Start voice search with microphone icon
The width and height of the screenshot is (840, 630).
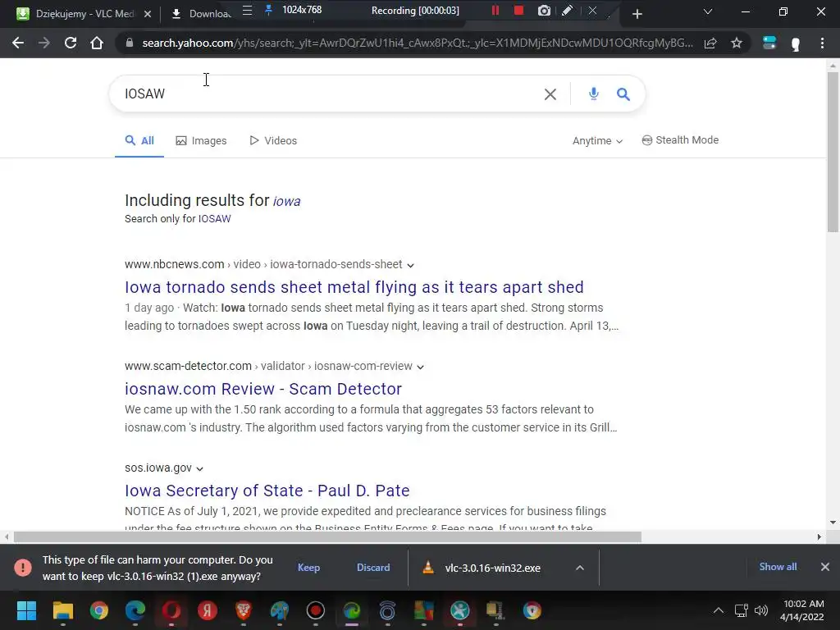594,94
